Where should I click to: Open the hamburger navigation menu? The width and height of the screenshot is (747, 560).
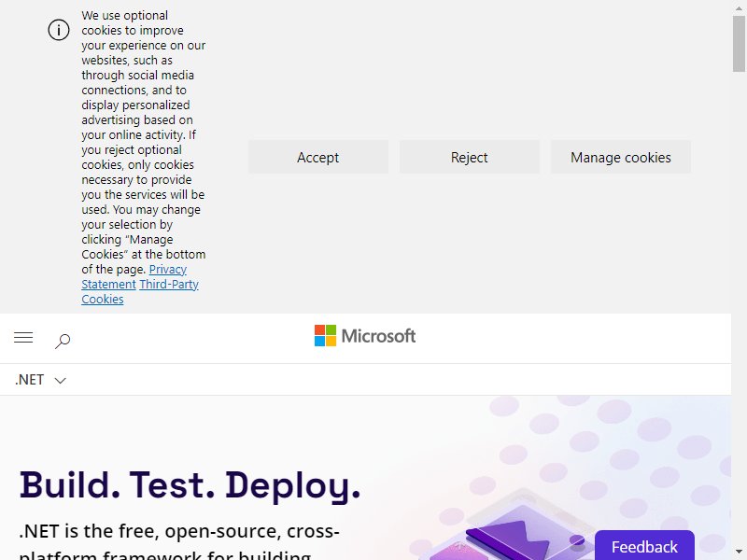pyautogui.click(x=23, y=338)
